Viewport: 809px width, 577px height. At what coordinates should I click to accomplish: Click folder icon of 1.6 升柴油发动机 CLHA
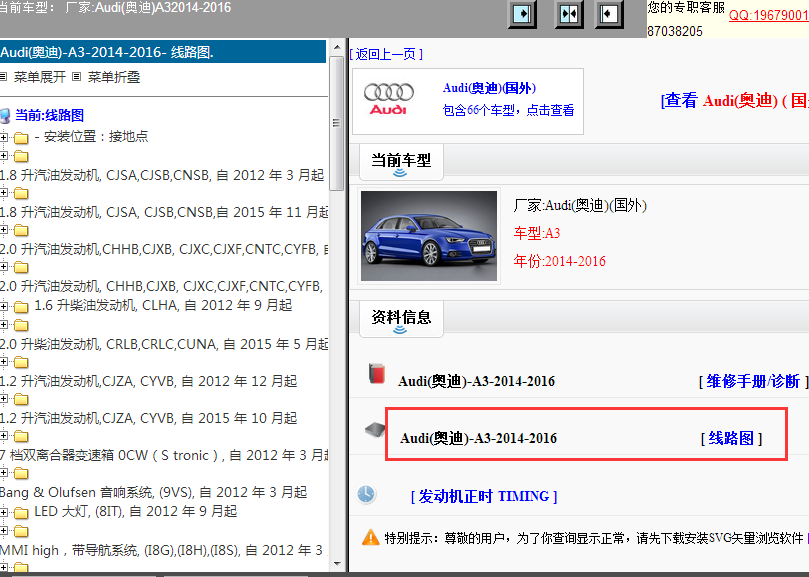click(21, 307)
